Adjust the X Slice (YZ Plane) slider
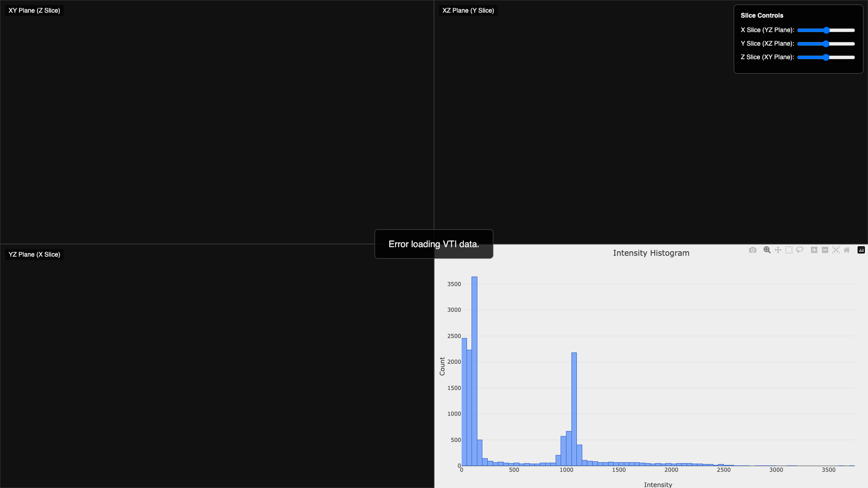 pos(826,30)
